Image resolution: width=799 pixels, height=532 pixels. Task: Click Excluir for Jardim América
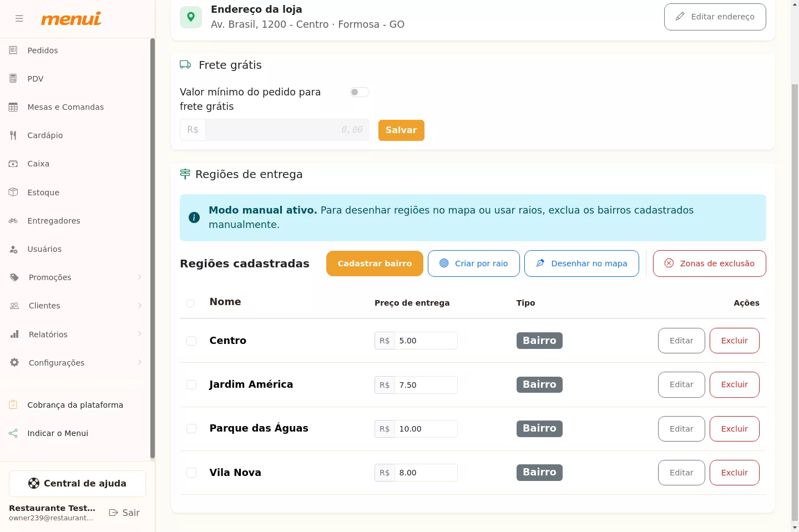[735, 384]
